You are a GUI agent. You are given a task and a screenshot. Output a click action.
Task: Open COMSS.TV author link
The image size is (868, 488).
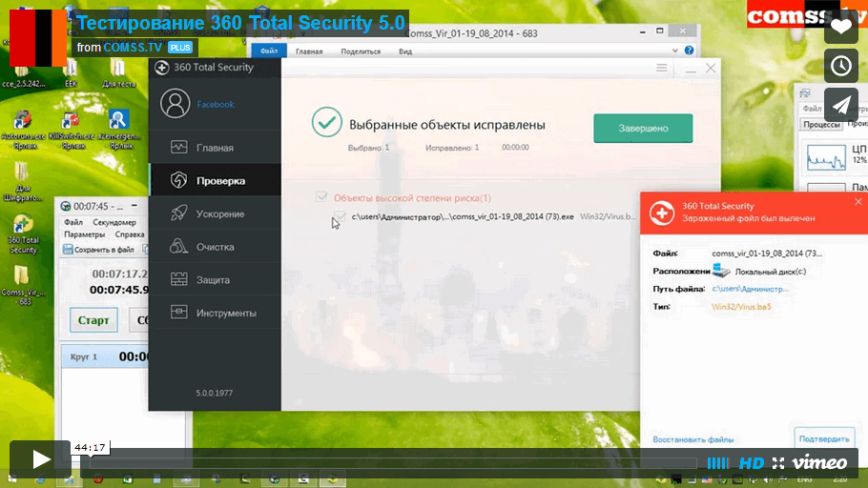tap(133, 48)
